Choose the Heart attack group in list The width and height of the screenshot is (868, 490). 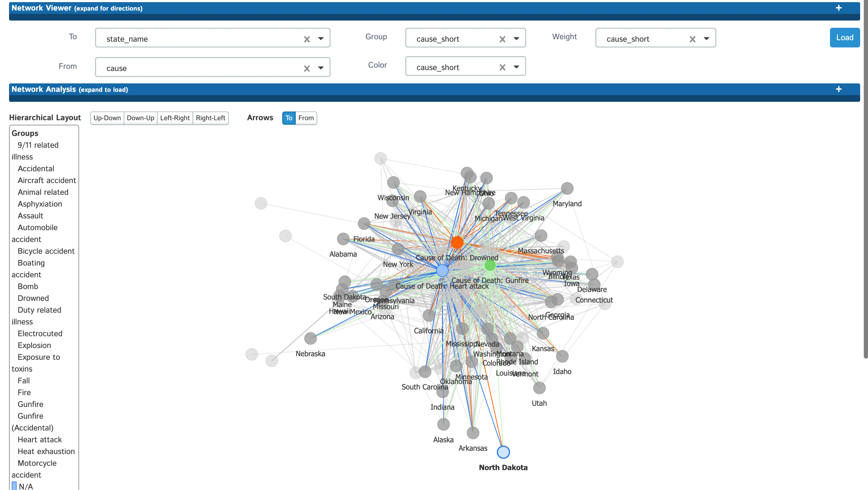[40, 440]
